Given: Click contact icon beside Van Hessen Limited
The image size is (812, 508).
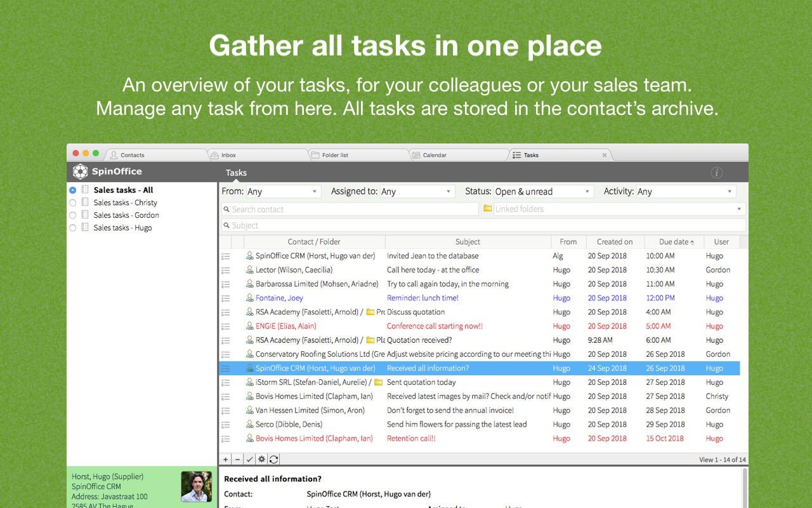Looking at the screenshot, I should (250, 410).
